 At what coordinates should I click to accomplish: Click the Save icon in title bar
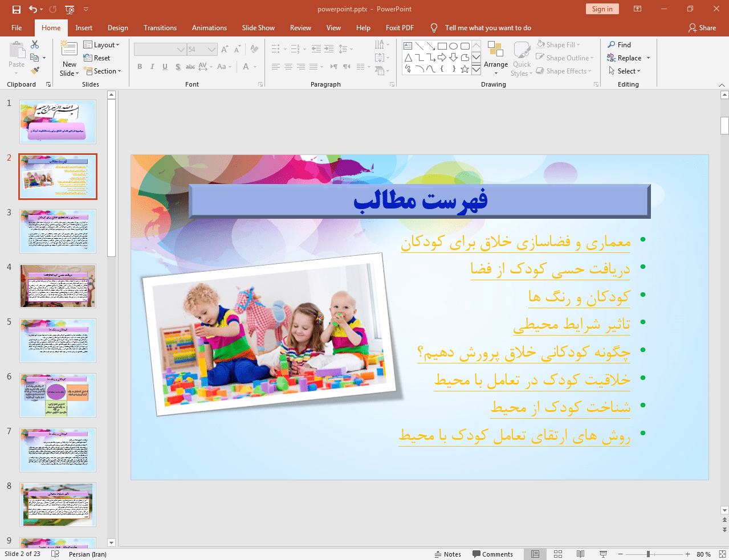click(x=16, y=9)
